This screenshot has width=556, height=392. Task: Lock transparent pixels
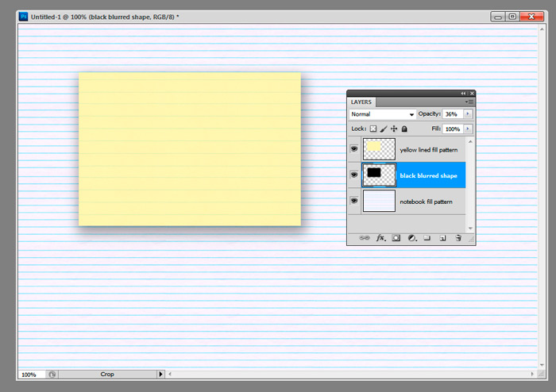[x=373, y=129]
